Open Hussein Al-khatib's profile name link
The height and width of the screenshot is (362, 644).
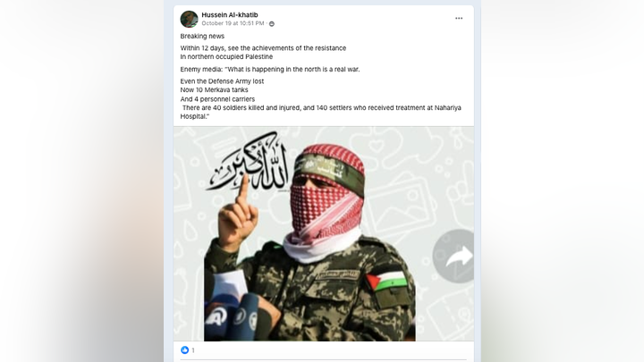click(x=230, y=15)
